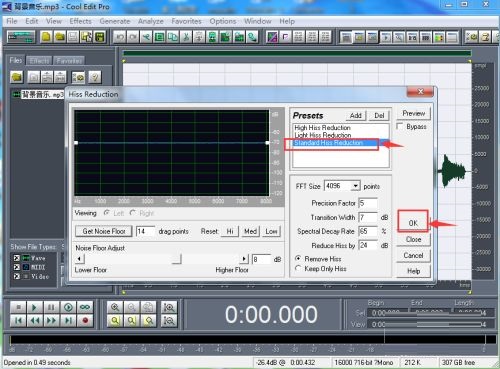Click the question mark icon in the Files panel
The height and width of the screenshot is (369, 500).
(x=95, y=77)
